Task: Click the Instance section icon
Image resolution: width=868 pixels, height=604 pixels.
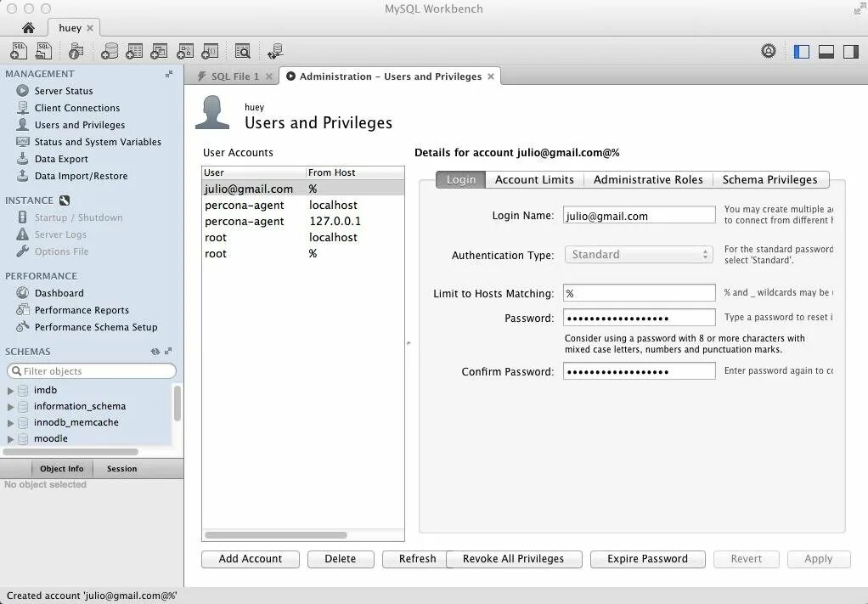Action: click(x=65, y=200)
